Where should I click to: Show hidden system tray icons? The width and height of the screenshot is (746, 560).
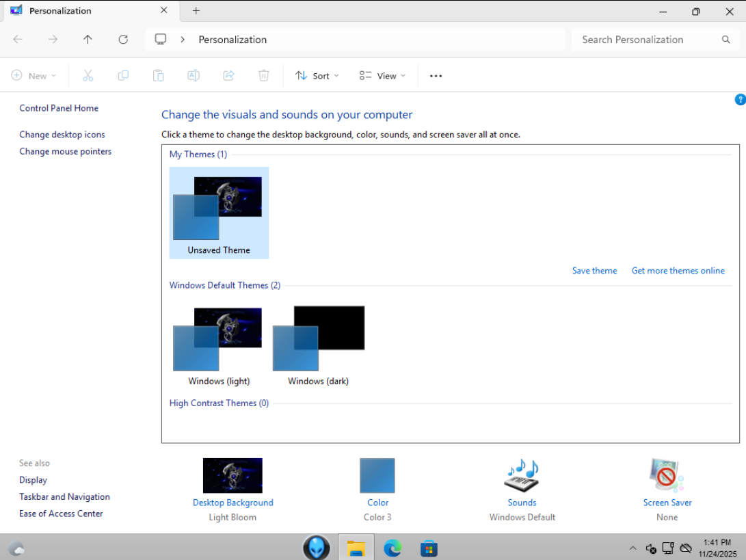tap(632, 548)
